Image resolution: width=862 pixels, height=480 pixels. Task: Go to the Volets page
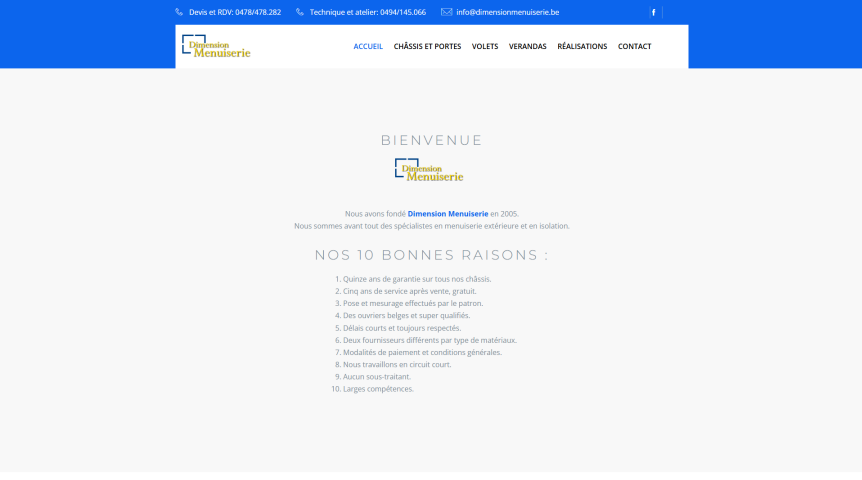click(x=485, y=46)
